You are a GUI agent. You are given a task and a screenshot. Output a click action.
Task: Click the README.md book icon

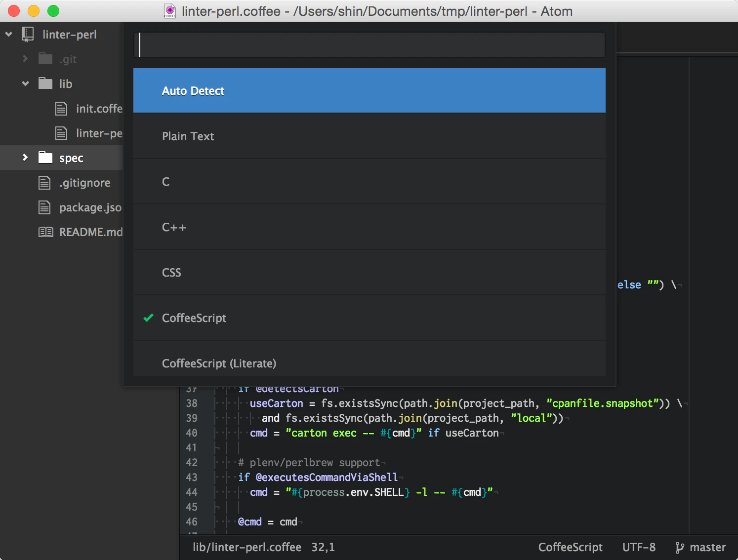pyautogui.click(x=46, y=232)
